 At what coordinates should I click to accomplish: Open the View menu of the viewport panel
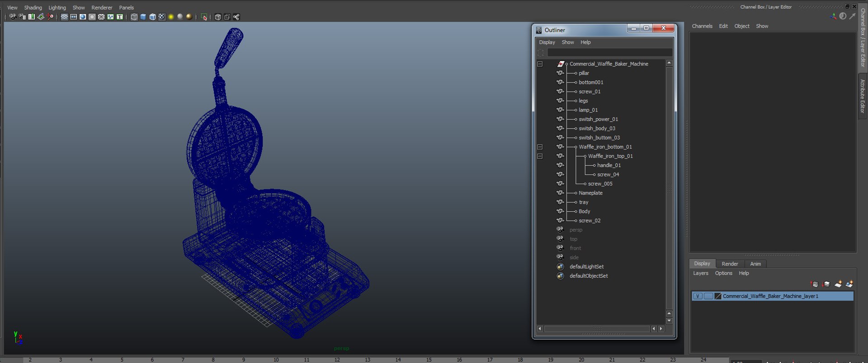click(x=12, y=8)
